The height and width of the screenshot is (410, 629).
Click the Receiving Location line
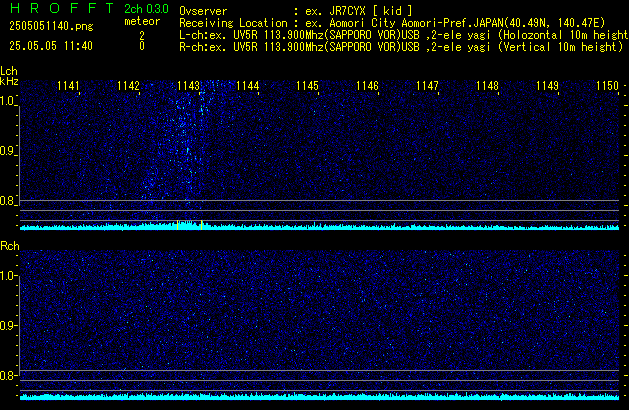392,23
